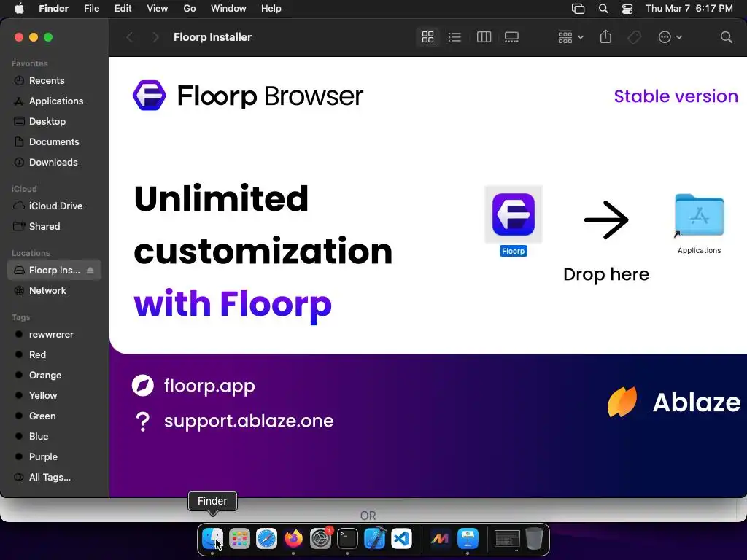The width and height of the screenshot is (747, 560).
Task: Open the View menu
Action: [158, 9]
